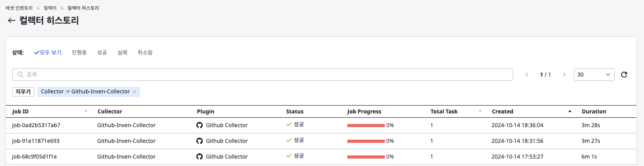This screenshot has width=644, height=166.
Task: Click progress bar of job-0ad2b5317ab7
Action: pos(366,126)
